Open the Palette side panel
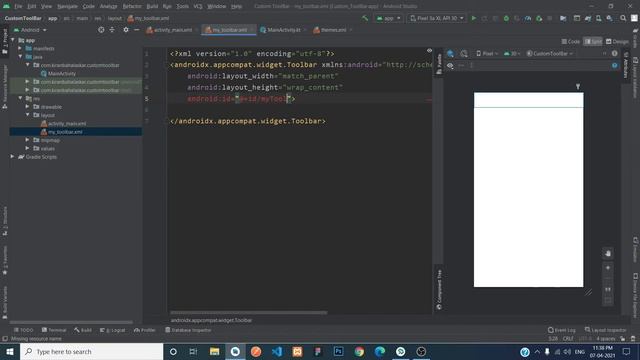 coord(439,64)
